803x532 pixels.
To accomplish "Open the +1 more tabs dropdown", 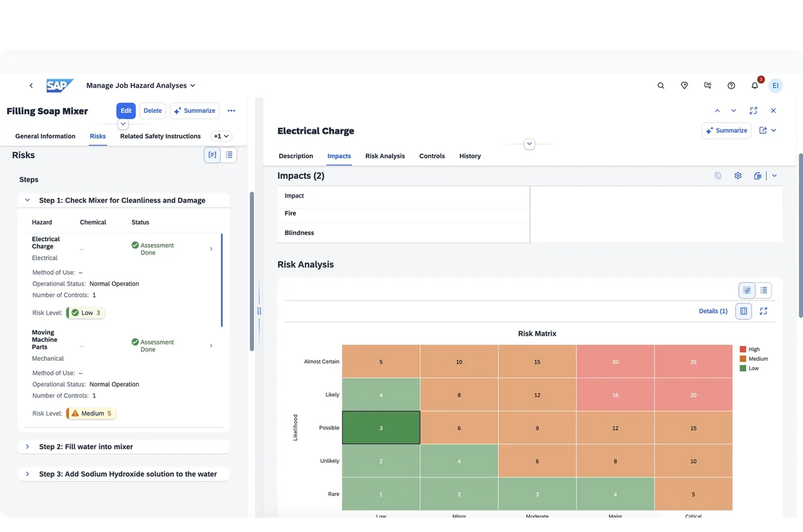I will [221, 136].
